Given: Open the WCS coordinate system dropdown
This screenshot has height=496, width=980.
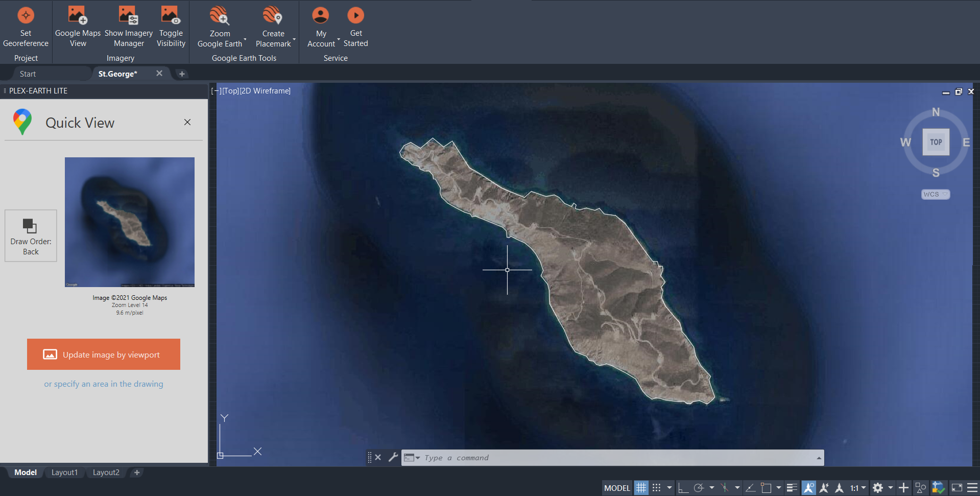Looking at the screenshot, I should [x=935, y=194].
